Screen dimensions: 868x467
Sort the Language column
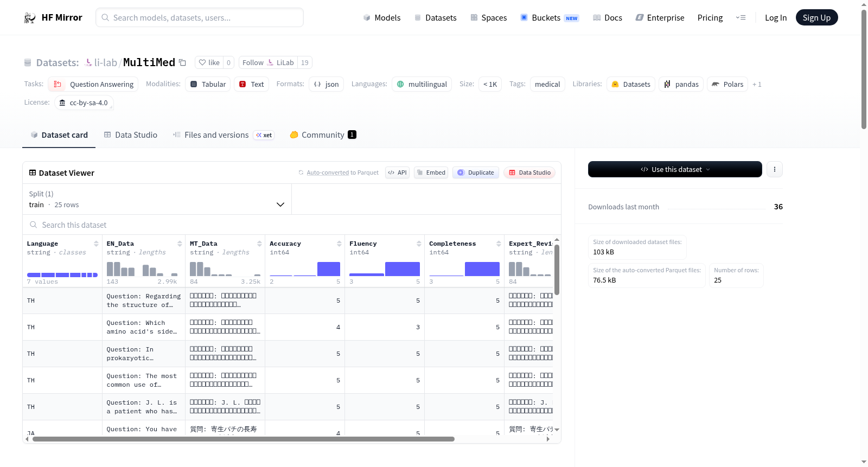point(96,244)
